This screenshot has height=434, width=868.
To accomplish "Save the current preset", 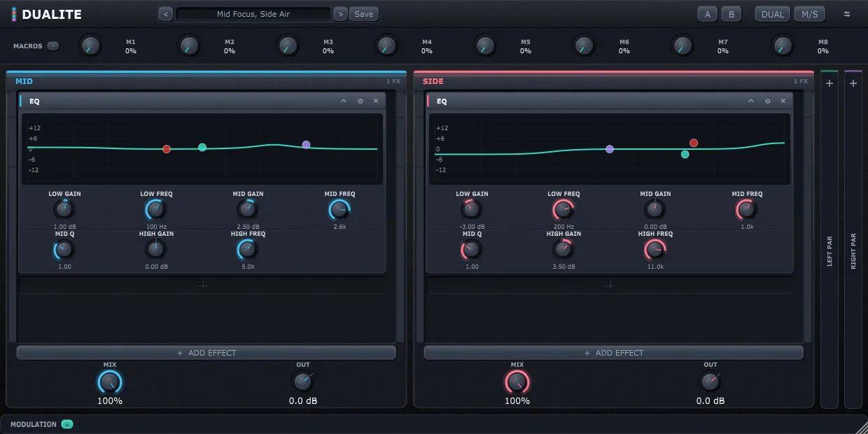I will (x=364, y=14).
